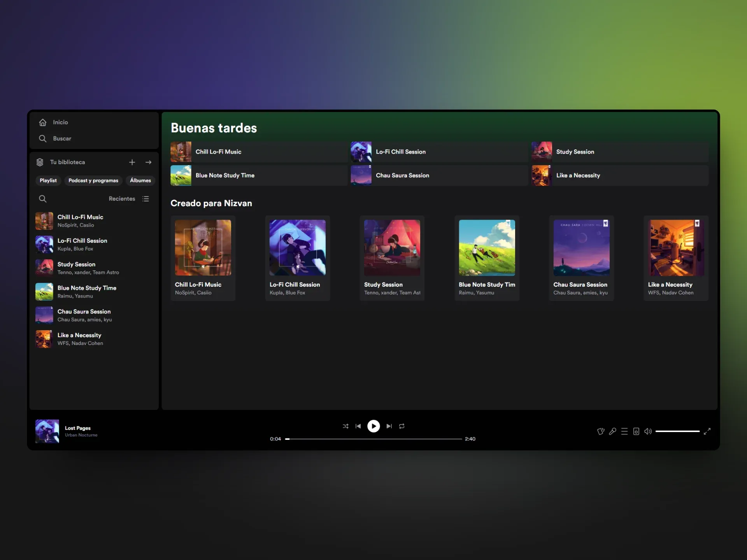This screenshot has width=747, height=560.
Task: Open Like a Necessity in the library list
Action: [94, 339]
